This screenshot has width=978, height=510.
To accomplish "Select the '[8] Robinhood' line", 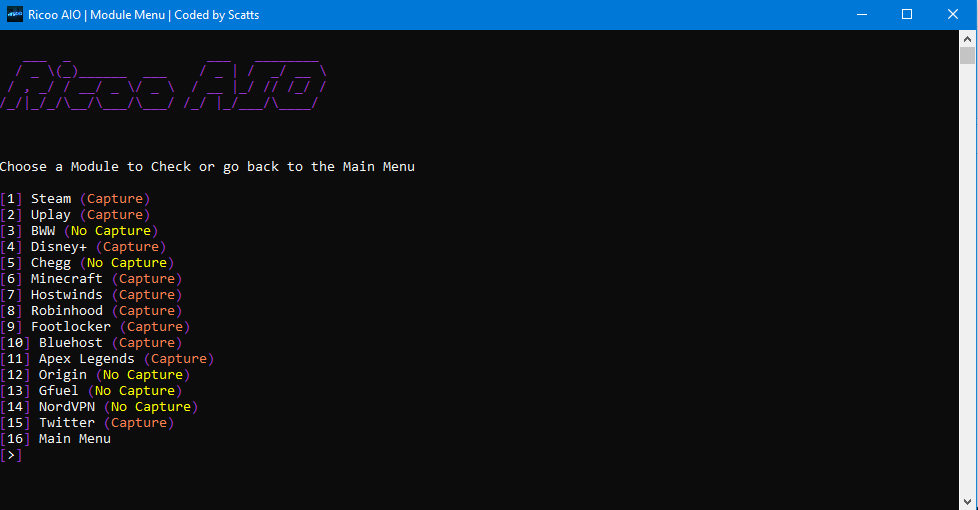I will coord(91,310).
